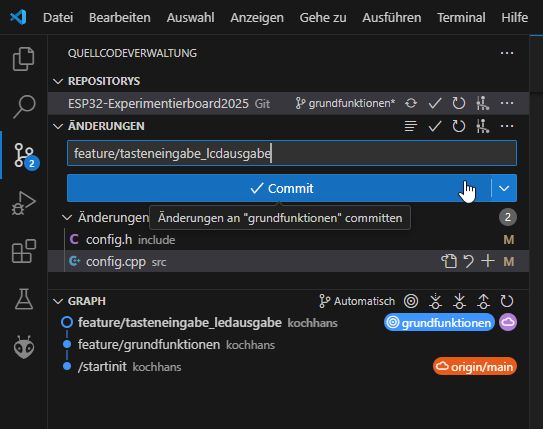Toggle view as tree in Änderungen header

411,126
